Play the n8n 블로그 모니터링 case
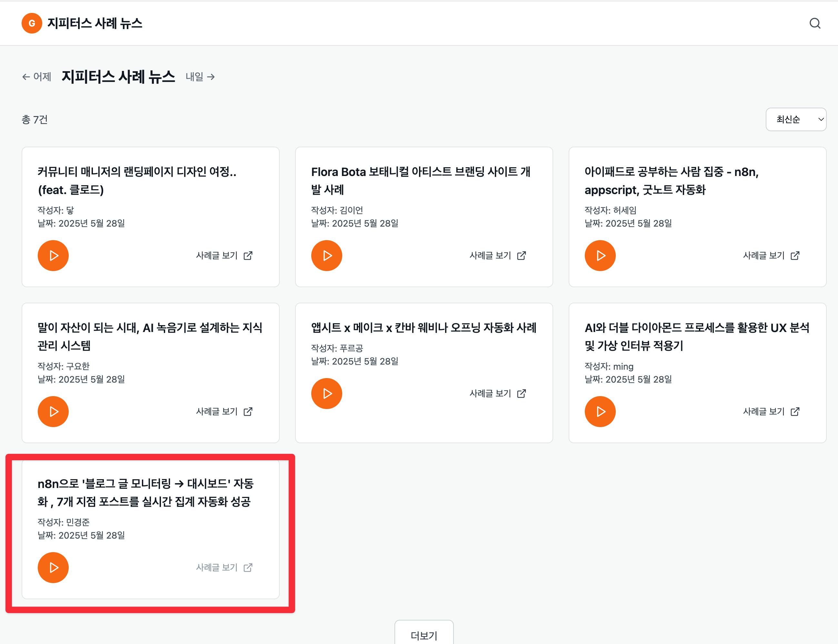838x644 pixels. [x=53, y=568]
